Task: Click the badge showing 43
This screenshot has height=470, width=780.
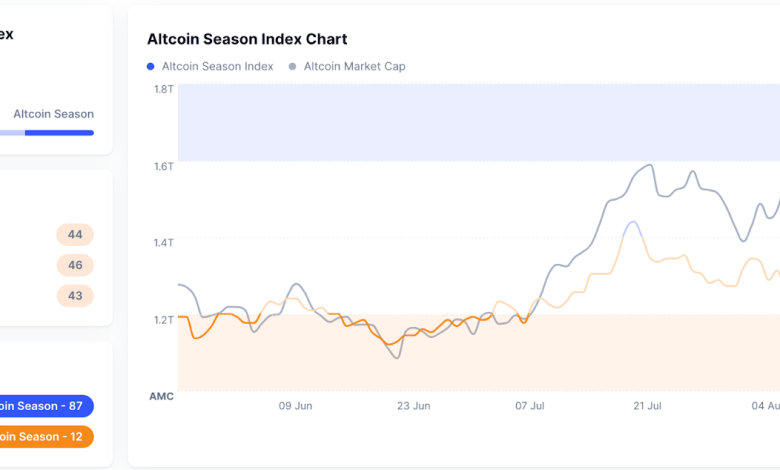Action: coord(75,296)
